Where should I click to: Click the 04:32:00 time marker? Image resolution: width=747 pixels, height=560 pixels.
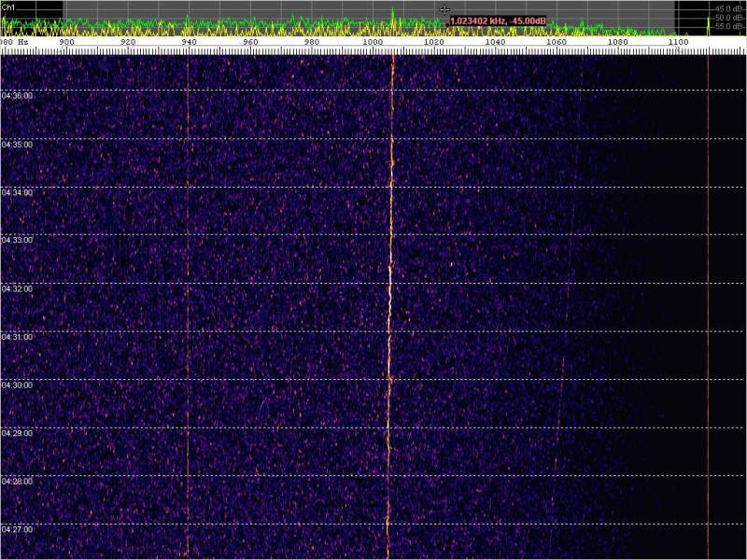pos(18,288)
